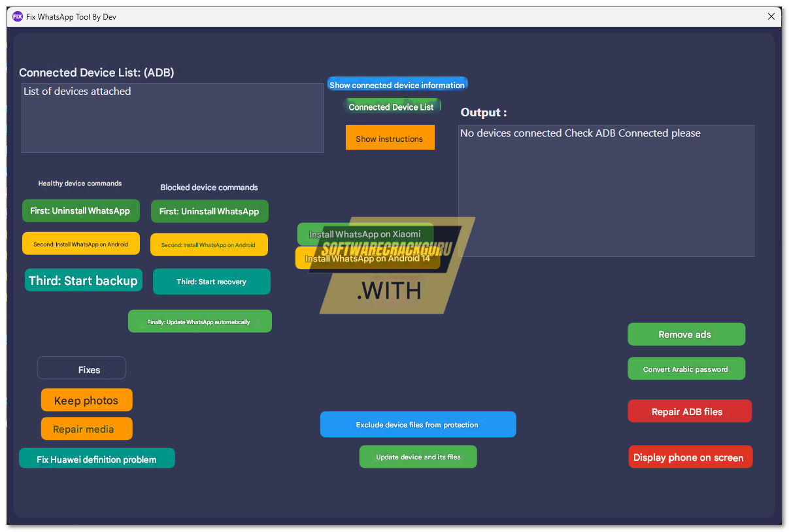The height and width of the screenshot is (532, 789).
Task: Click Convert Arabic password button
Action: click(x=686, y=369)
